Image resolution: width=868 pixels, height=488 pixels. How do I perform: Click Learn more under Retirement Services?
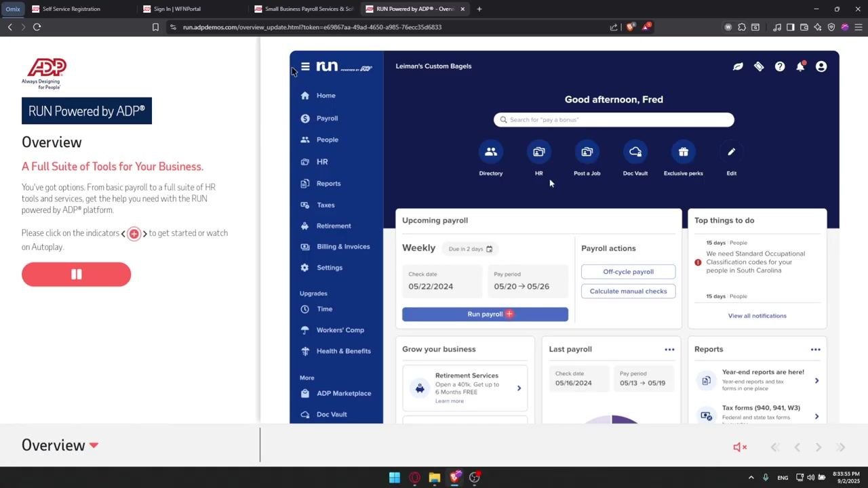450,401
